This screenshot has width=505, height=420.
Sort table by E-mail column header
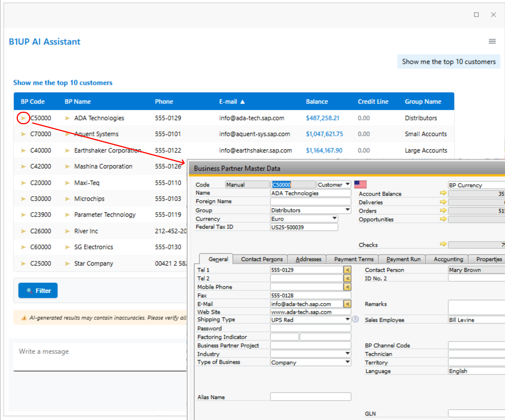tap(228, 101)
